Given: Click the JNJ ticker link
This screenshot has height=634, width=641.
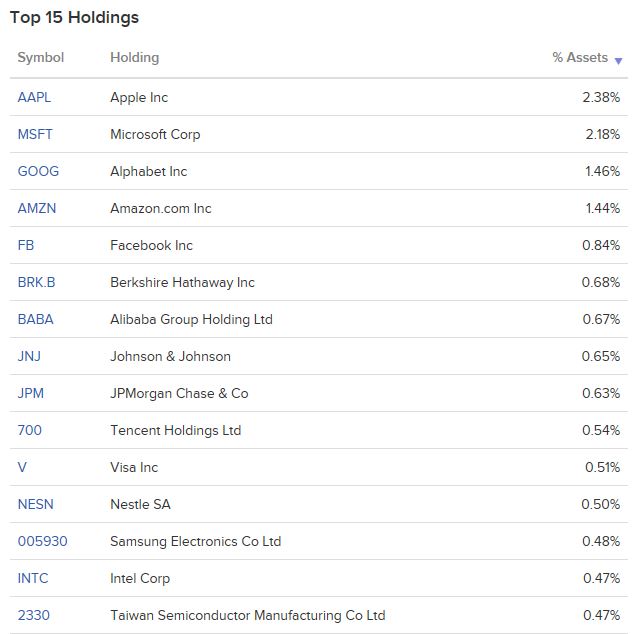Looking at the screenshot, I should tap(29, 356).
